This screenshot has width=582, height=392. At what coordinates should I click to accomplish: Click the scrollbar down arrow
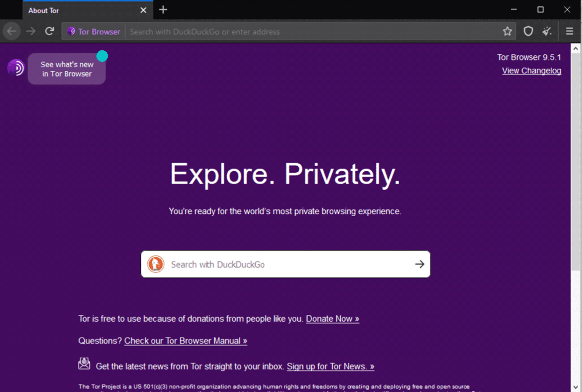(576, 387)
